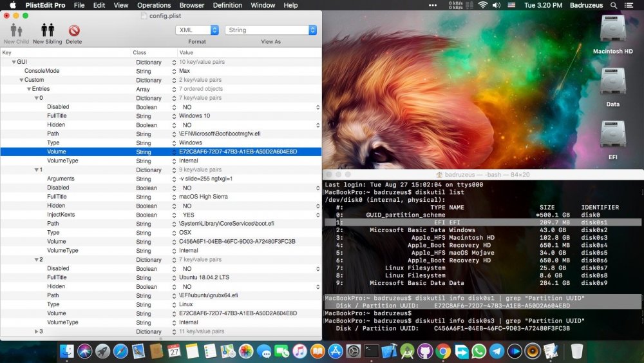
Task: Select the "macOS High Sierra" value
Action: [204, 197]
